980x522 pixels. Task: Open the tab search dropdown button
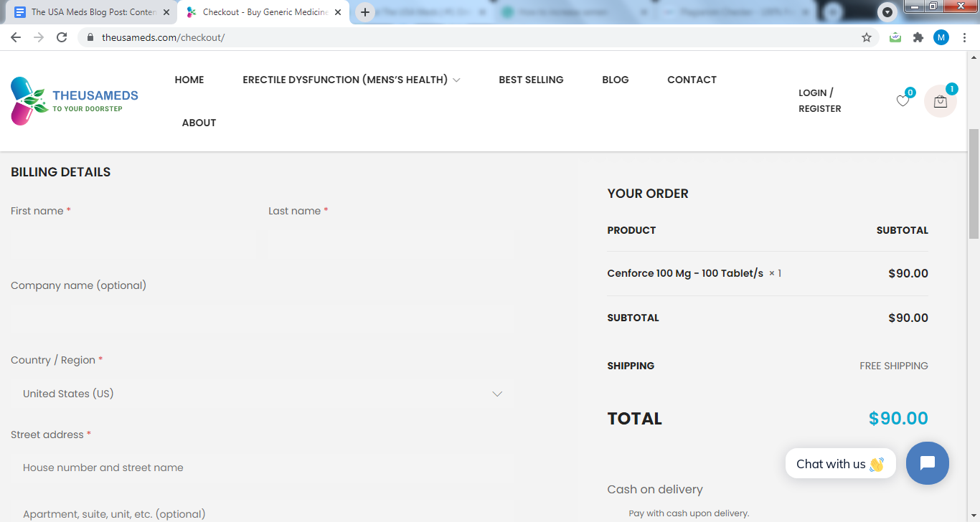coord(887,12)
